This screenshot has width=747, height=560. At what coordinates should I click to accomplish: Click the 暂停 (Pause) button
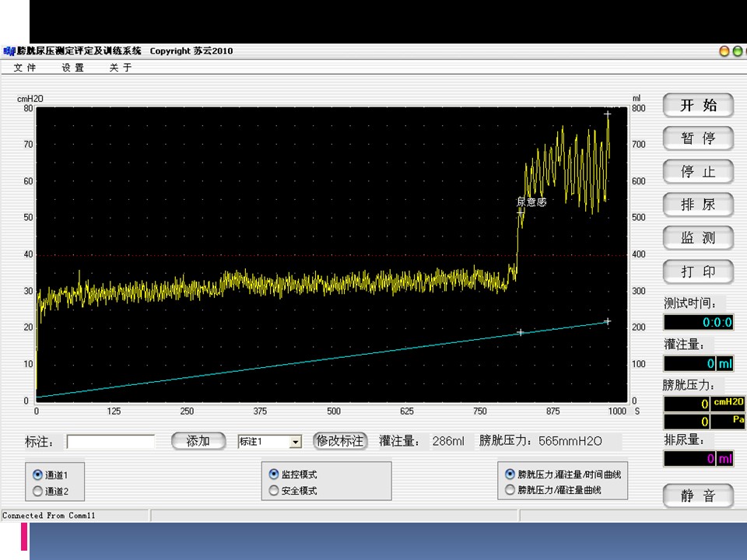pyautogui.click(x=698, y=138)
